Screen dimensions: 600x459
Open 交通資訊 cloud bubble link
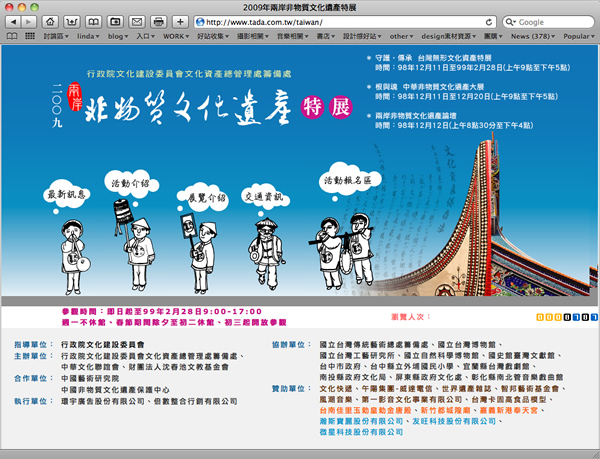[x=265, y=196]
